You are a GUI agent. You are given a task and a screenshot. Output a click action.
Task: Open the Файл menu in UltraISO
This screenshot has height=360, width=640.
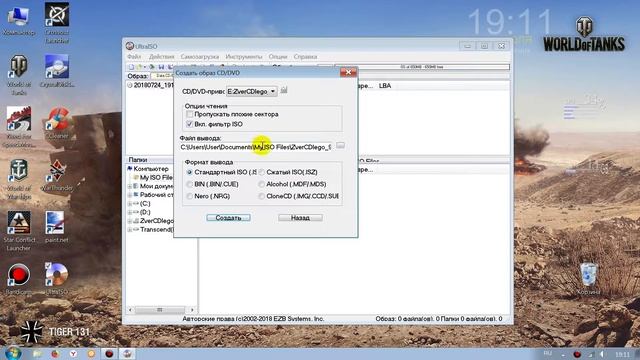[x=134, y=56]
